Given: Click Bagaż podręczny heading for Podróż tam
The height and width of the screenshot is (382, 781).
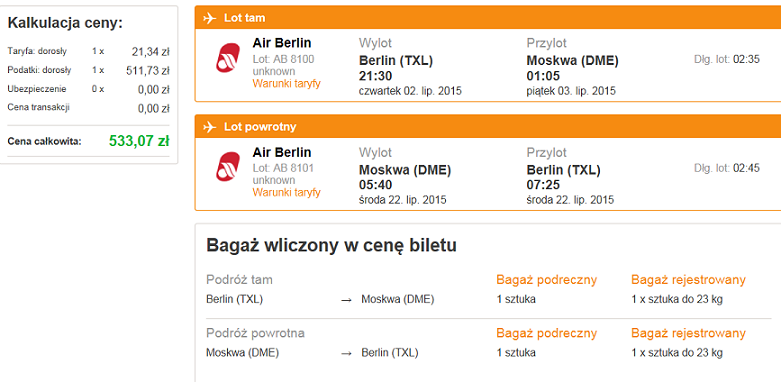Looking at the screenshot, I should (x=546, y=280).
